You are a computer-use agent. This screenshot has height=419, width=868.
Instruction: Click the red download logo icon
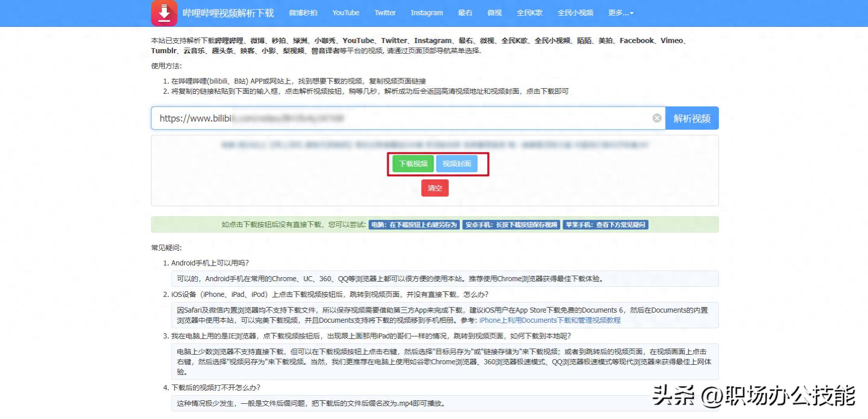(x=164, y=13)
